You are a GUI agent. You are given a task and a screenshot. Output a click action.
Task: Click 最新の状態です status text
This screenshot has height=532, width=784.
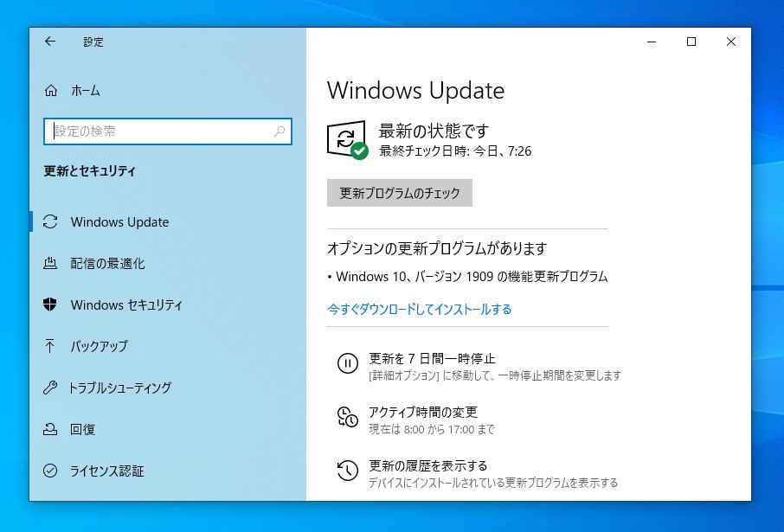click(x=434, y=131)
